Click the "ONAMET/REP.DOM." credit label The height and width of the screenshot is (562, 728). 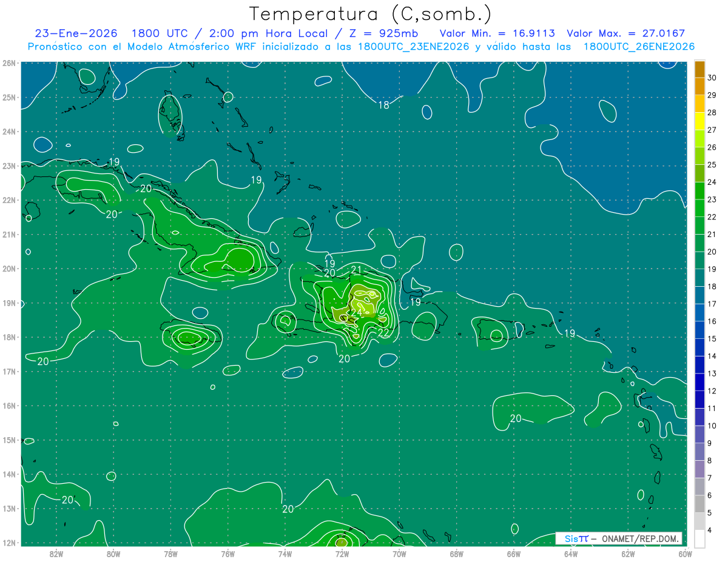tap(641, 538)
